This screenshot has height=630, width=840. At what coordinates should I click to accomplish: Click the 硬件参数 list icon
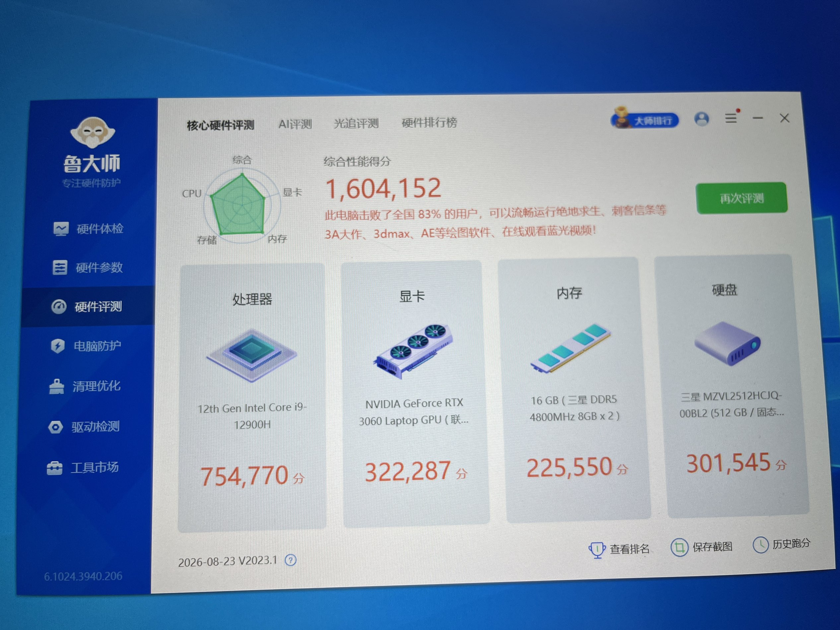60,268
